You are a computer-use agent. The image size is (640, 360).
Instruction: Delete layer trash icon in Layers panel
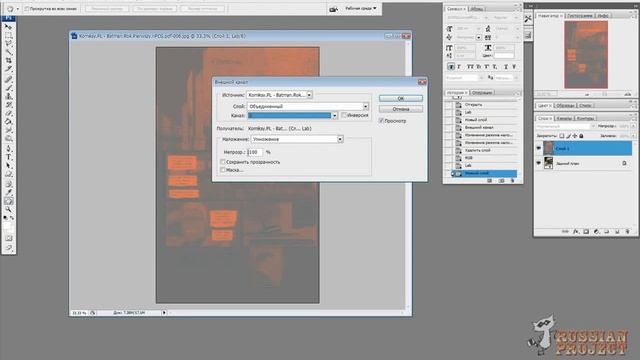pos(627,231)
